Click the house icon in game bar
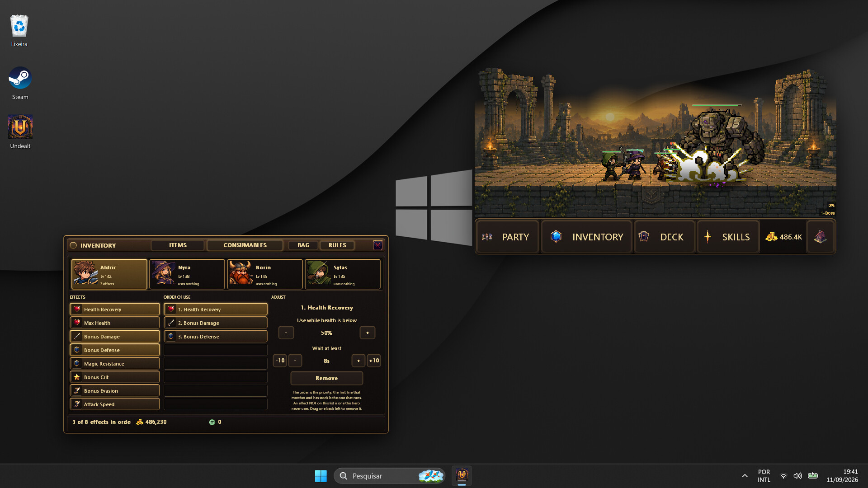Image resolution: width=868 pixels, height=488 pixels. (x=821, y=237)
